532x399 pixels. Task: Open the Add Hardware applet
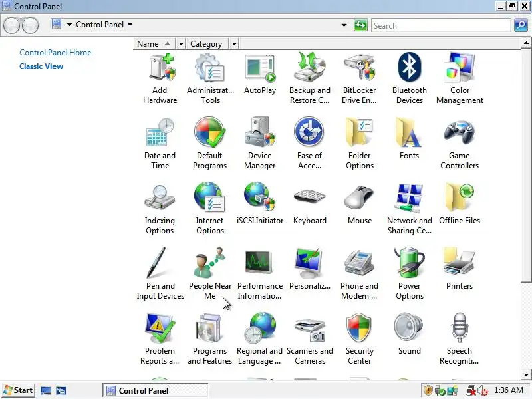pos(160,79)
